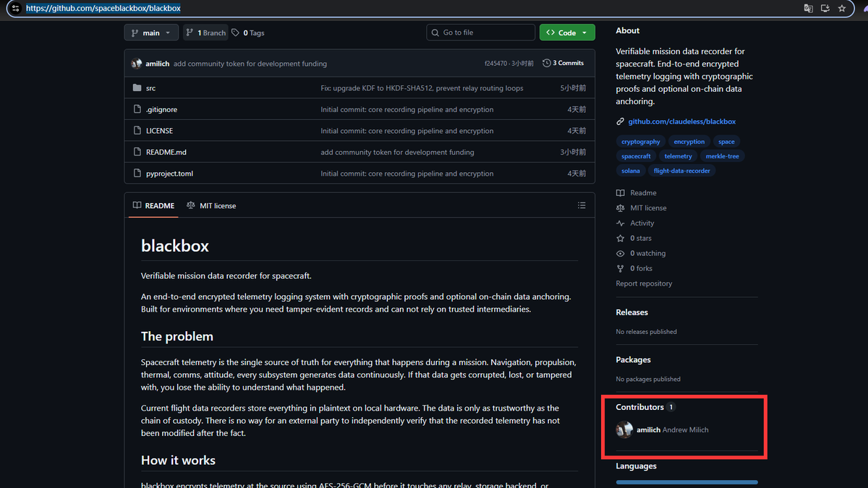Open the Releases heading link

(631, 312)
